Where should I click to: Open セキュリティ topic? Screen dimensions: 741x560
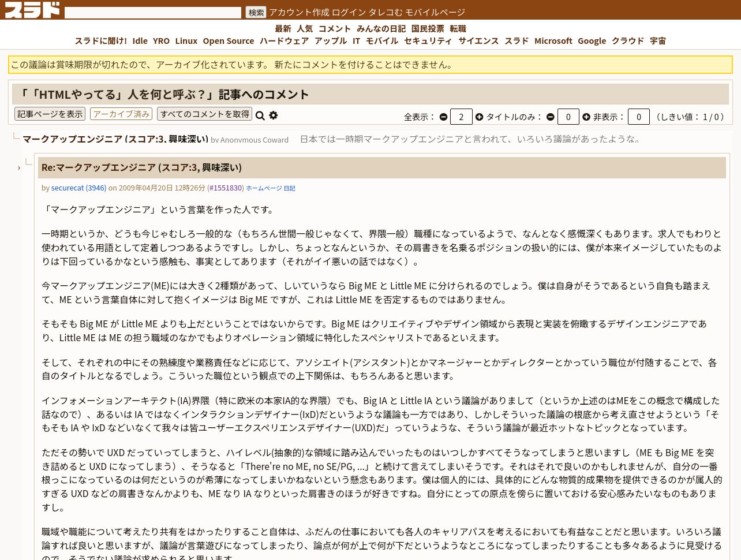click(428, 40)
